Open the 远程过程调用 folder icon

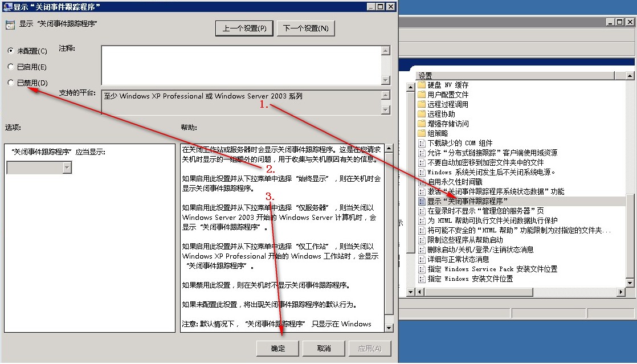(422, 104)
